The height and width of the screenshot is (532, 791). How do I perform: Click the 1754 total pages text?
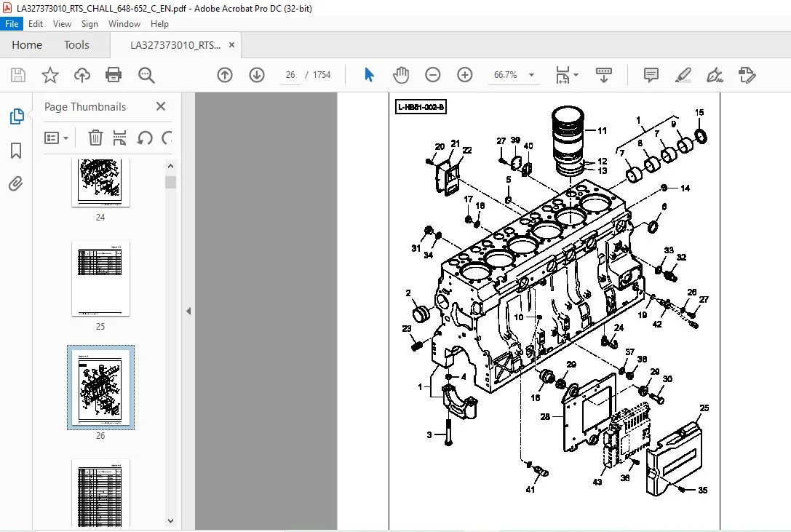tap(322, 75)
